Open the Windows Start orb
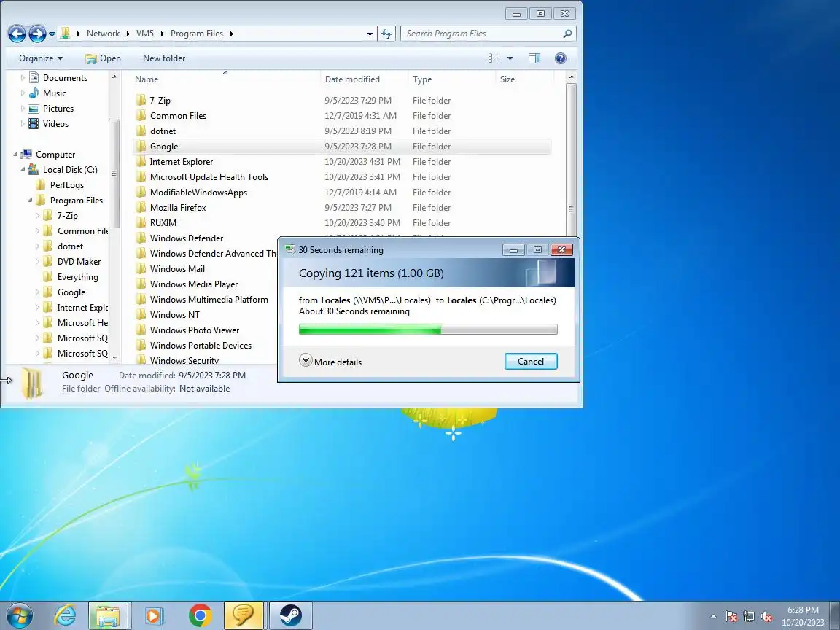 click(x=19, y=615)
